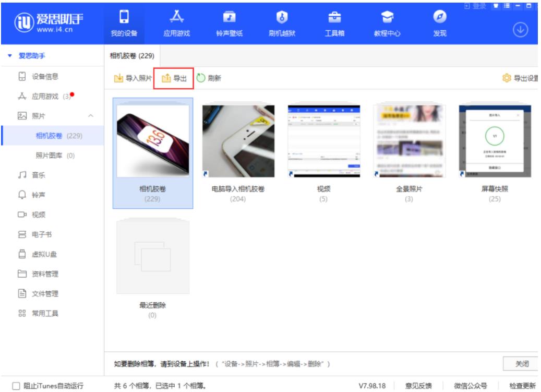This screenshot has width=541, height=392.
Task: Open the 我的设备 (My Device) tab icon
Action: pos(124,18)
